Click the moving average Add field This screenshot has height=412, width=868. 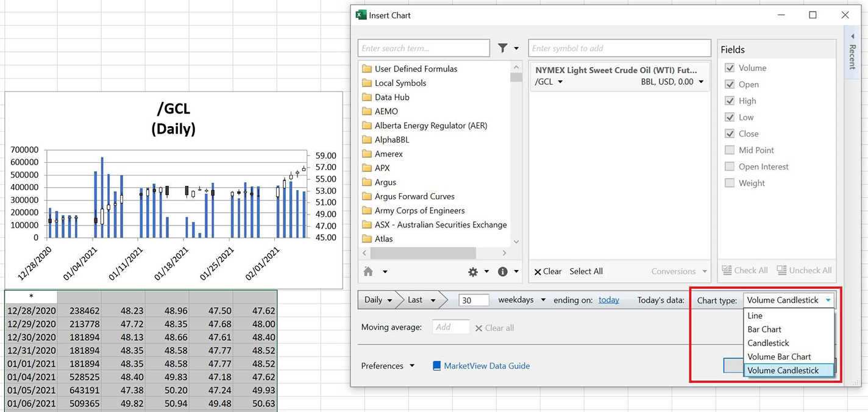point(450,327)
